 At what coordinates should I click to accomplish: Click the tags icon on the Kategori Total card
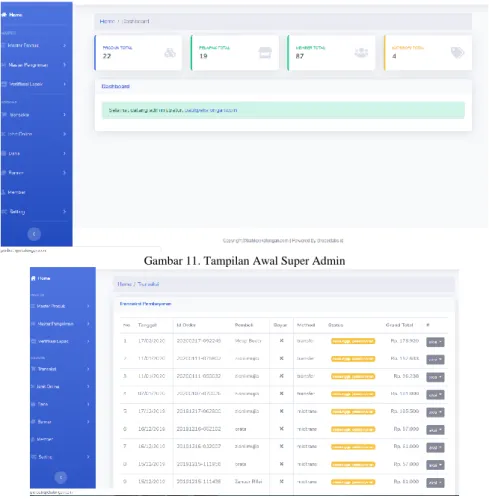pyautogui.click(x=457, y=53)
